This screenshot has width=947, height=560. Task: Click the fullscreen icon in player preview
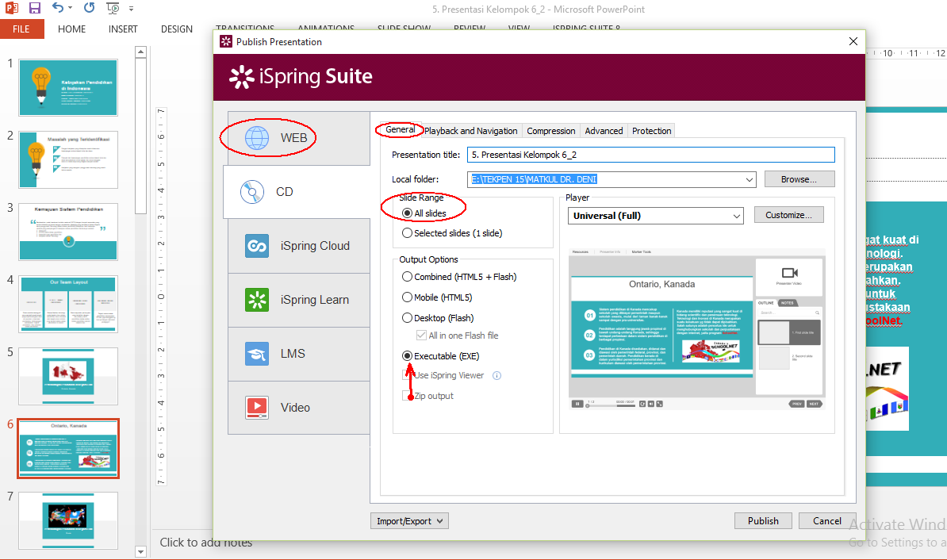pyautogui.click(x=660, y=404)
